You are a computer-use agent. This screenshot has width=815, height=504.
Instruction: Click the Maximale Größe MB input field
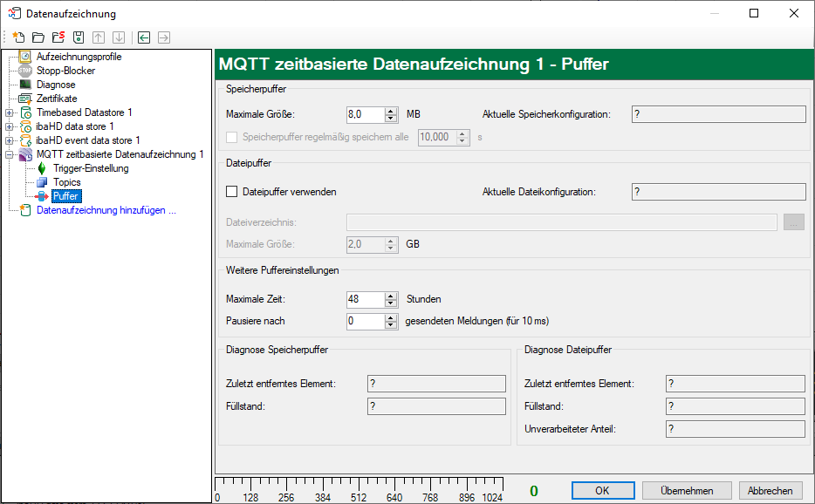click(366, 114)
